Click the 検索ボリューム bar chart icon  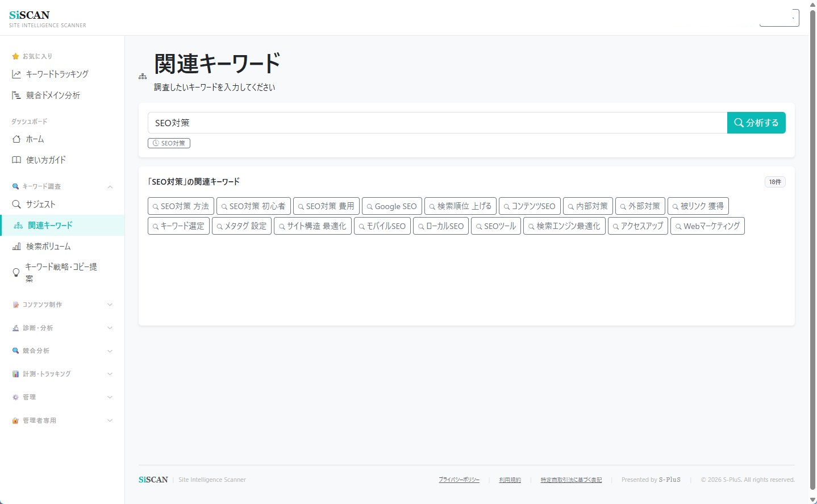pyautogui.click(x=16, y=247)
